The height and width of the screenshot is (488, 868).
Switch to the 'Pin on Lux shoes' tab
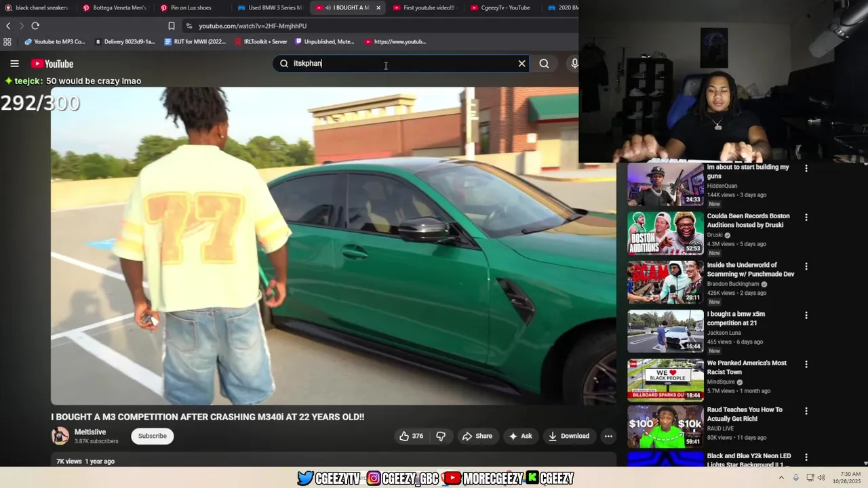191,7
